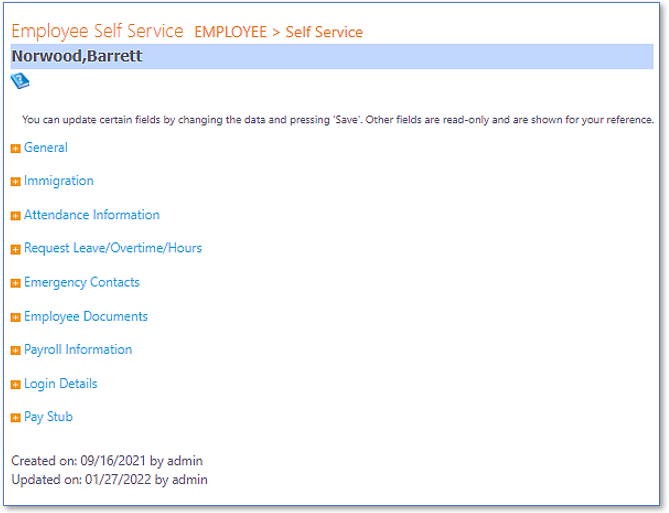Open the Emergency Contacts link
Screen dimensions: 669x513
tap(82, 283)
